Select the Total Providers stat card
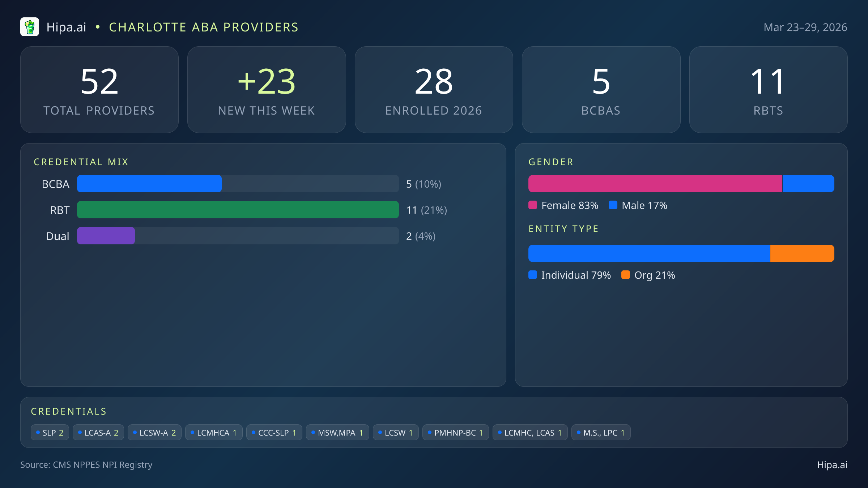The height and width of the screenshot is (488, 868). 100,89
